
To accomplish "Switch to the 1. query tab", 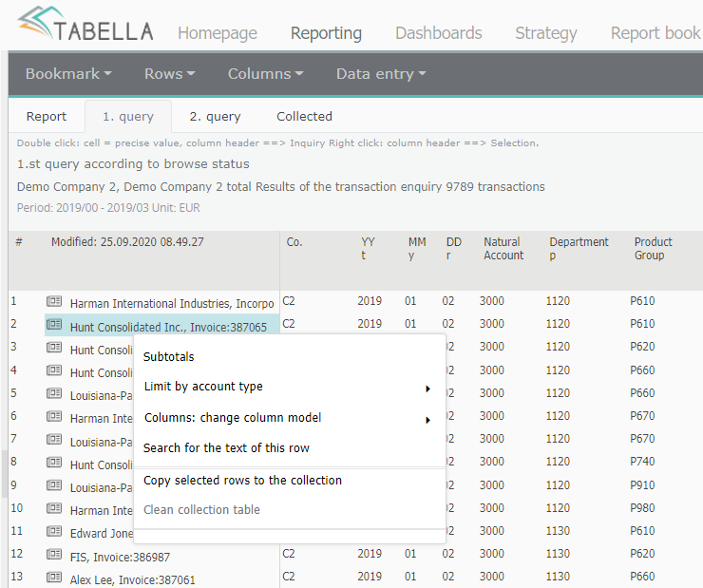I will coord(128,117).
